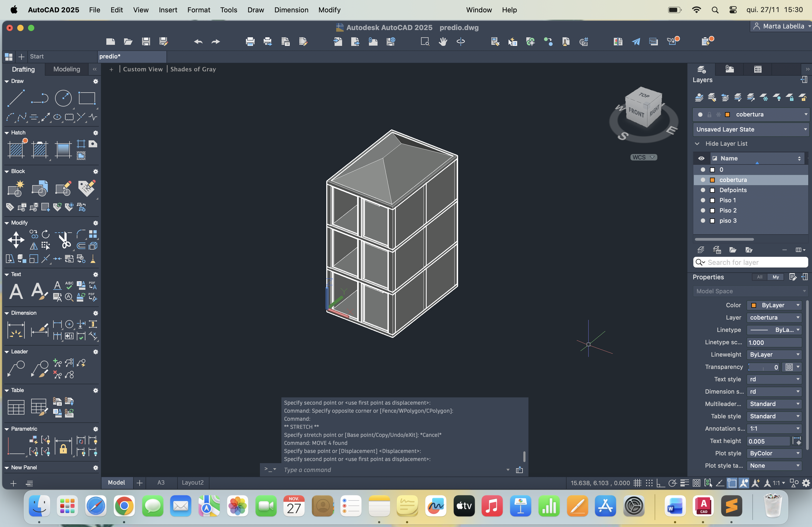Toggle visibility of Piso 1 layer

[x=702, y=200]
